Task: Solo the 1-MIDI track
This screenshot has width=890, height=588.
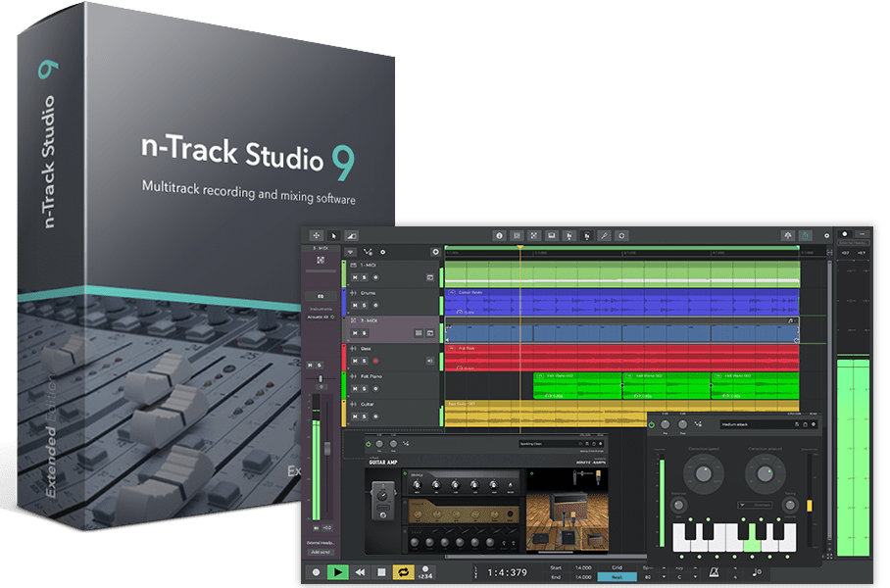Action: pos(365,277)
